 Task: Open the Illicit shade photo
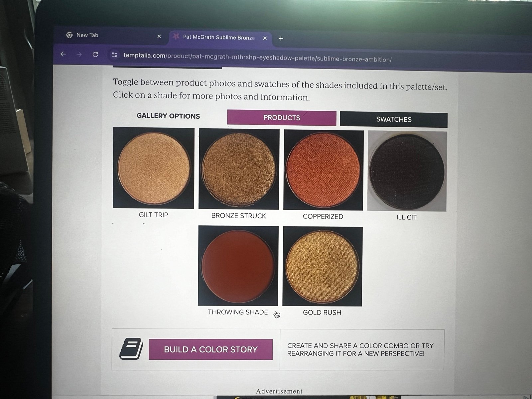[x=407, y=171]
